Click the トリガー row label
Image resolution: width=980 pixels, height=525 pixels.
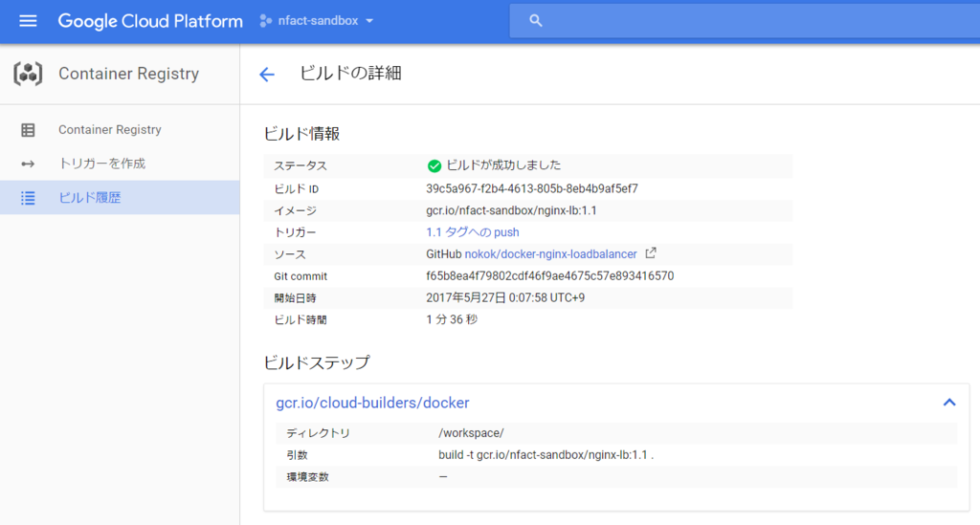pyautogui.click(x=295, y=232)
